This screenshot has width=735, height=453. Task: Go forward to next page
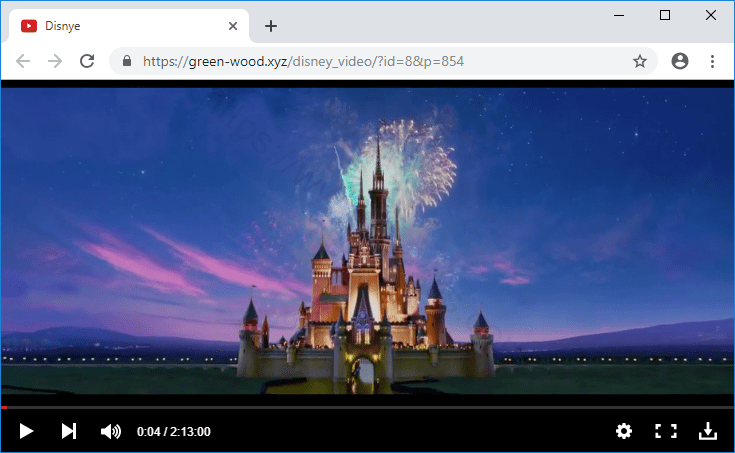(55, 61)
